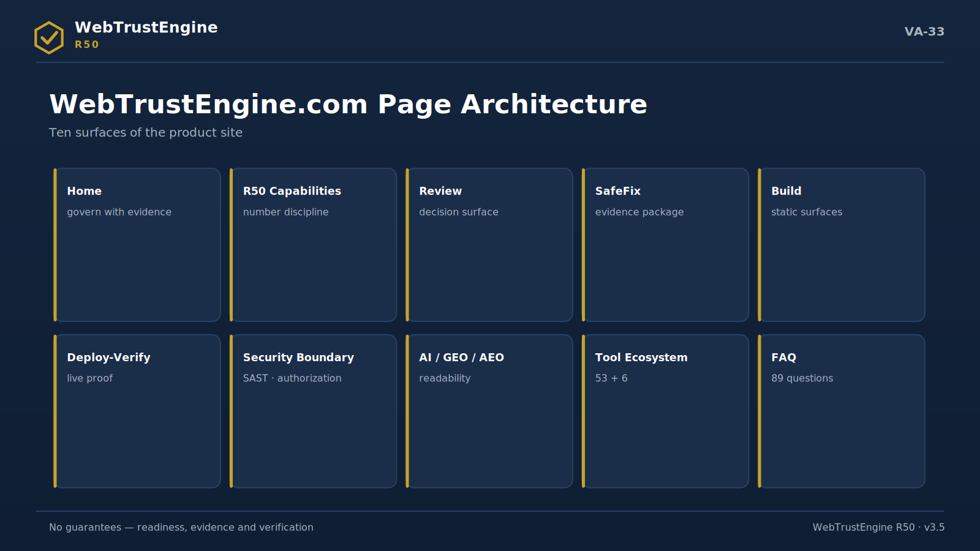Click the WebTrustEngine brand name in header
The width and height of the screenshot is (980, 551).
[x=146, y=28]
